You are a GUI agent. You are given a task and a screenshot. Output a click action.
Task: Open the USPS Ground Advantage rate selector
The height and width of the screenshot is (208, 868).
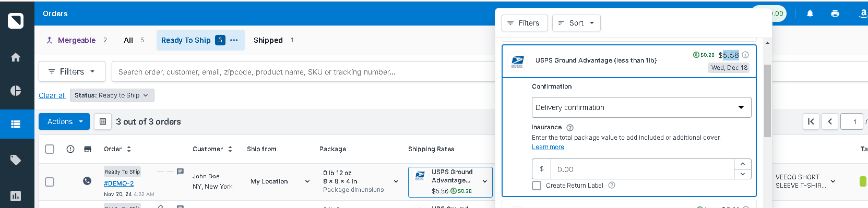tap(450, 182)
